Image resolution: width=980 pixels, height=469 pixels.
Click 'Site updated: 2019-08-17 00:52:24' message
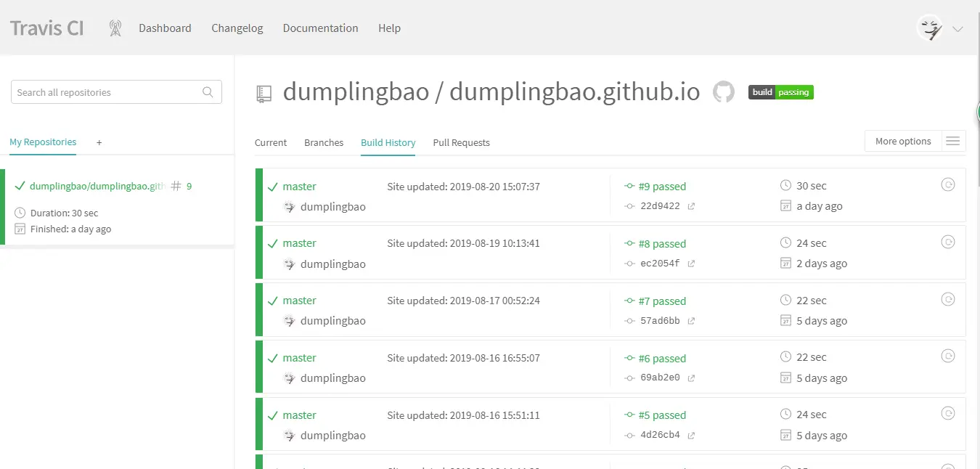(463, 301)
